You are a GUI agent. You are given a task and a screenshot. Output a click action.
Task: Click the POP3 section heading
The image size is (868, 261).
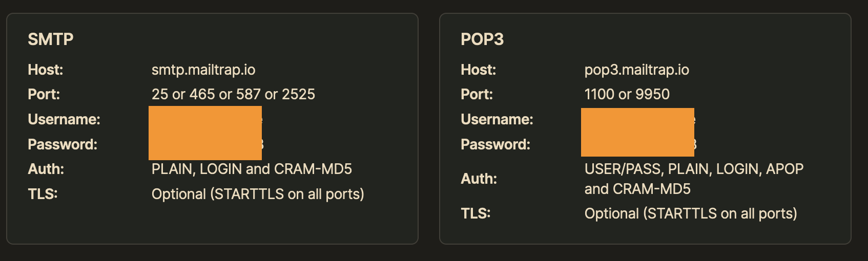click(482, 39)
